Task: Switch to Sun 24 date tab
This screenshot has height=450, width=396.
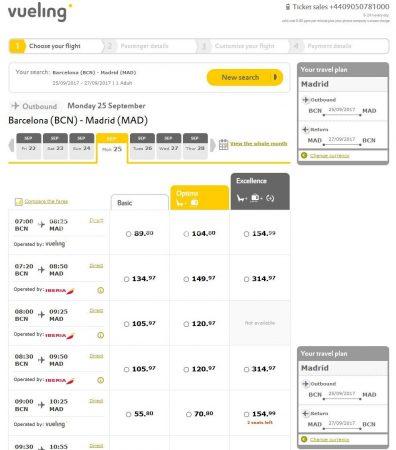Action: (x=82, y=146)
